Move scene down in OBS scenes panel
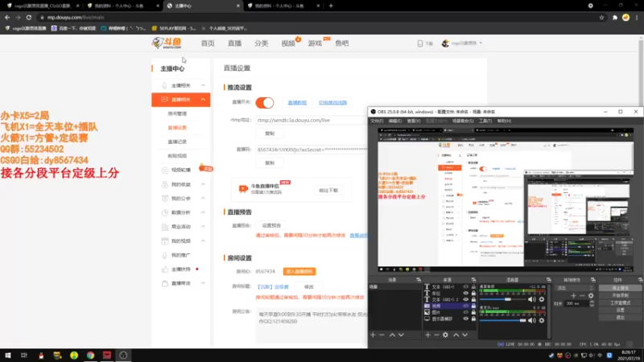The image size is (644, 362). [x=401, y=335]
